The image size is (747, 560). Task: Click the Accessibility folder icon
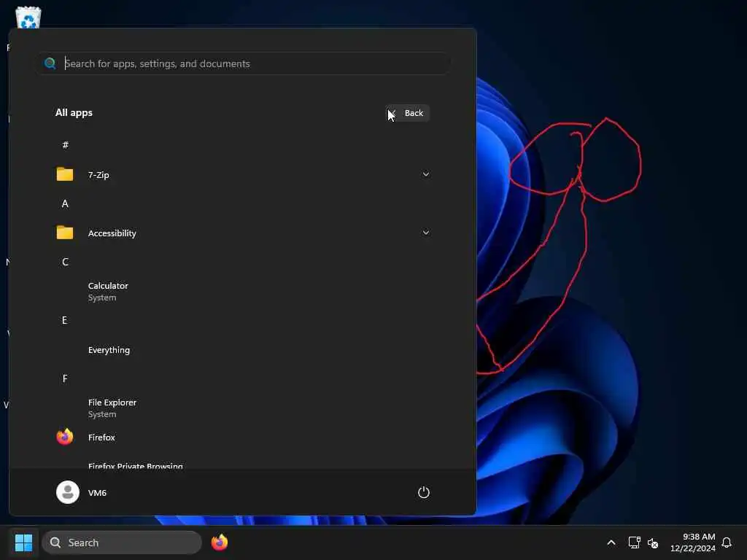(65, 233)
